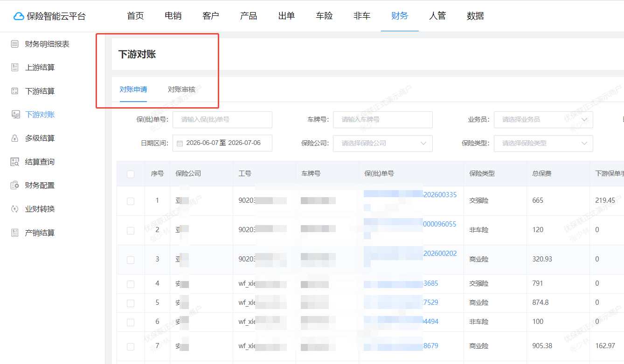
Task: Go to 上游结算 in sidebar
Action: pos(40,68)
